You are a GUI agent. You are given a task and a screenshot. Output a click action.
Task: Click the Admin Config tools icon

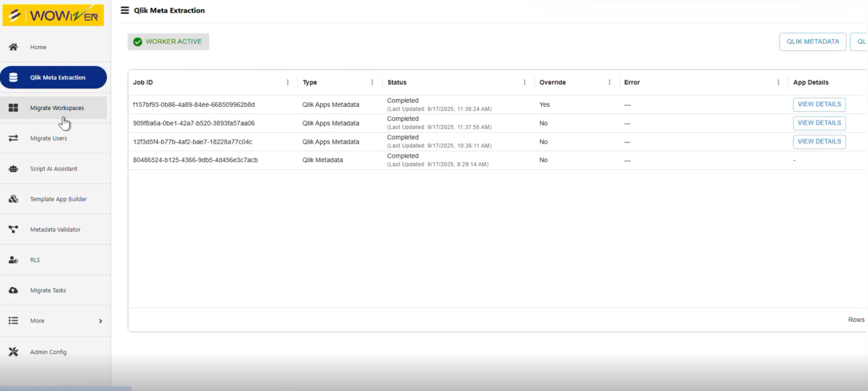(13, 352)
